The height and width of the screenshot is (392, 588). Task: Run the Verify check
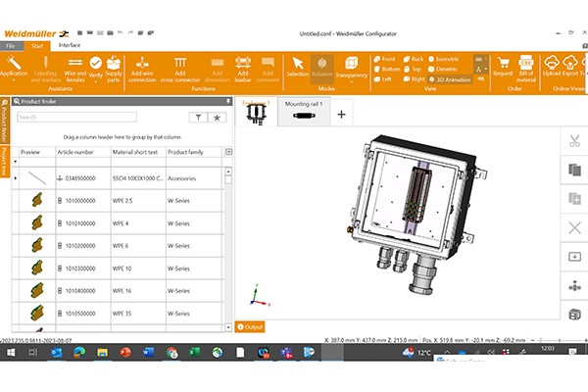click(96, 68)
